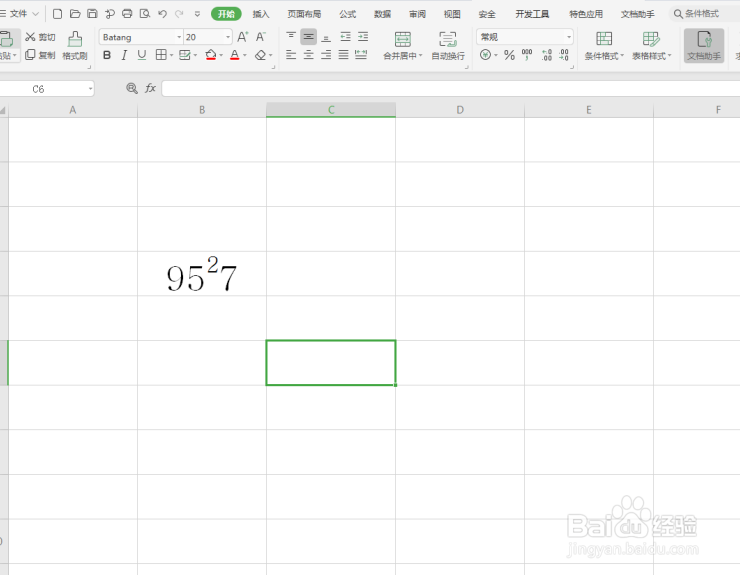Switch to 数据 Data tab
This screenshot has width=740, height=575.
point(382,14)
